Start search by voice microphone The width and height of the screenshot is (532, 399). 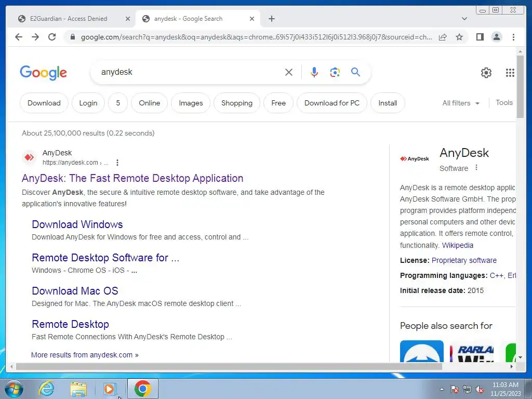coord(314,72)
